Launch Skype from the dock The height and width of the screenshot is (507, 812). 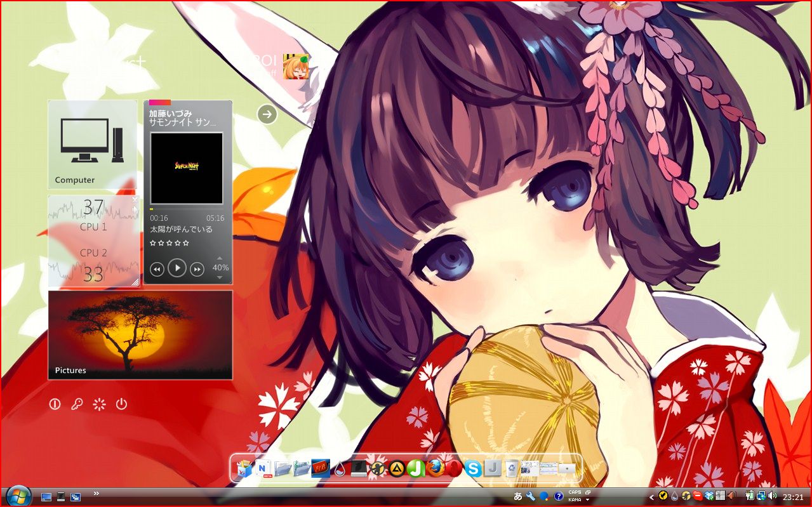473,469
